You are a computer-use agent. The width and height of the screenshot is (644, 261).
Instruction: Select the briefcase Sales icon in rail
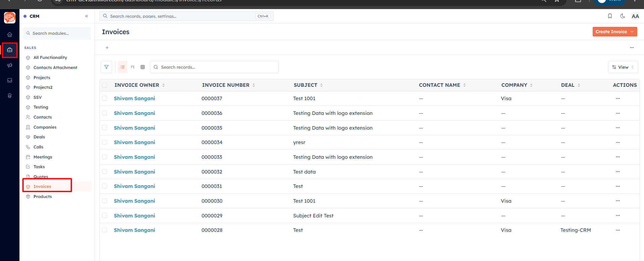(x=10, y=50)
